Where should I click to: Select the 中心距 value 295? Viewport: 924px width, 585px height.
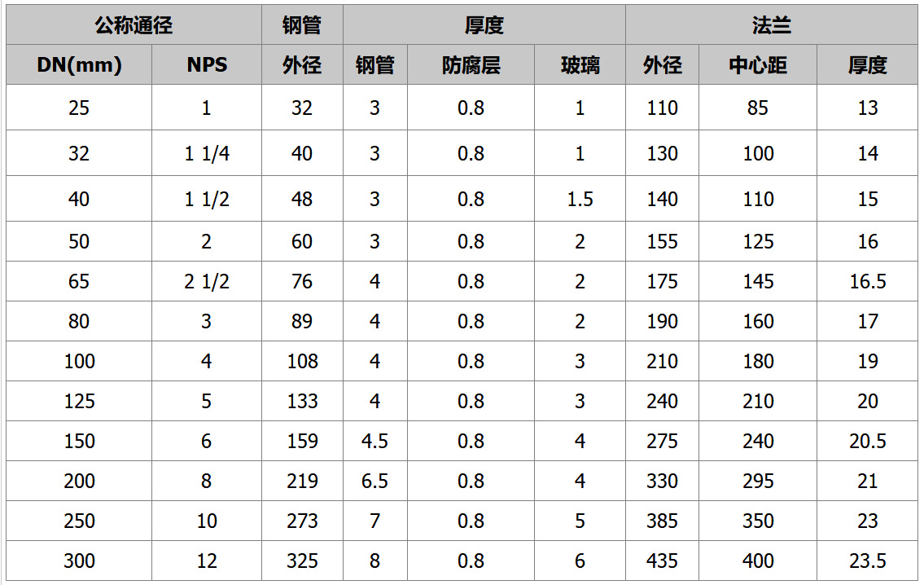coord(758,481)
